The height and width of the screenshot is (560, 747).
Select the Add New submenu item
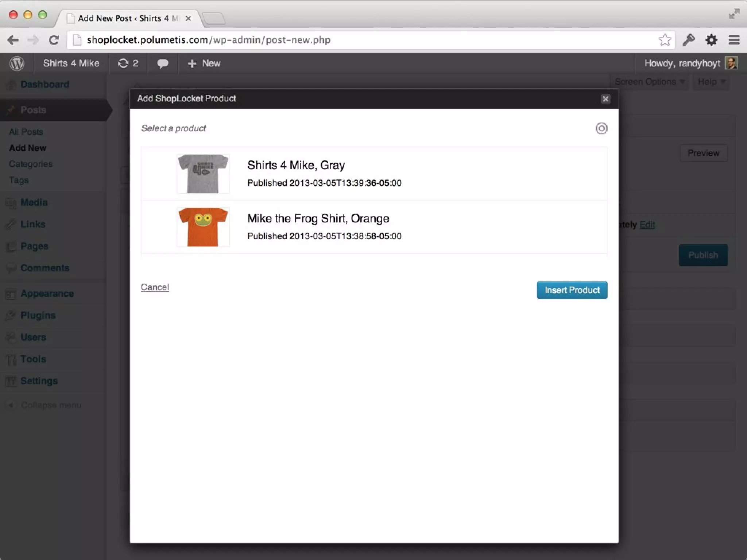[x=28, y=148]
